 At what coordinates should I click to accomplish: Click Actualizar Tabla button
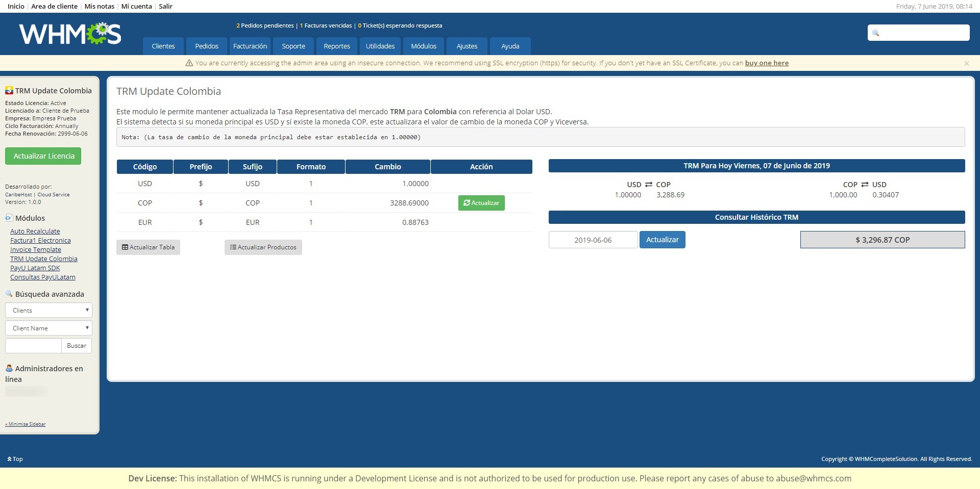(148, 247)
